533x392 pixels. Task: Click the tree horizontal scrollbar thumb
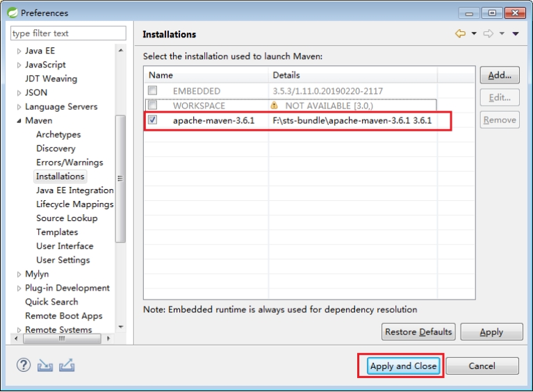(62, 338)
